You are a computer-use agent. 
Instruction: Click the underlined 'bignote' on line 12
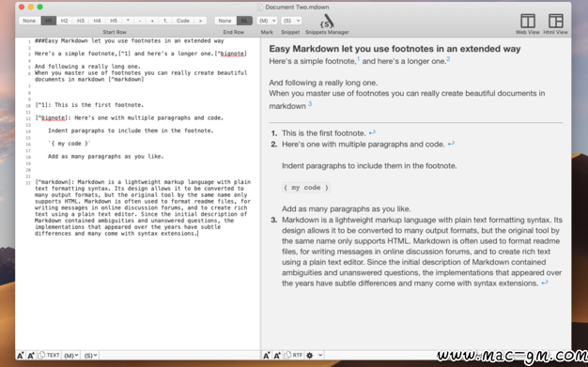53,117
